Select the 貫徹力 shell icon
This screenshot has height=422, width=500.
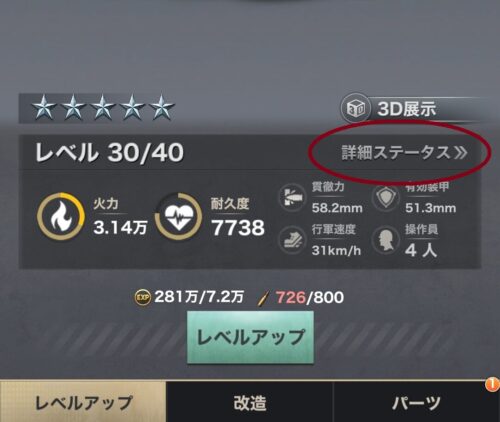292,198
